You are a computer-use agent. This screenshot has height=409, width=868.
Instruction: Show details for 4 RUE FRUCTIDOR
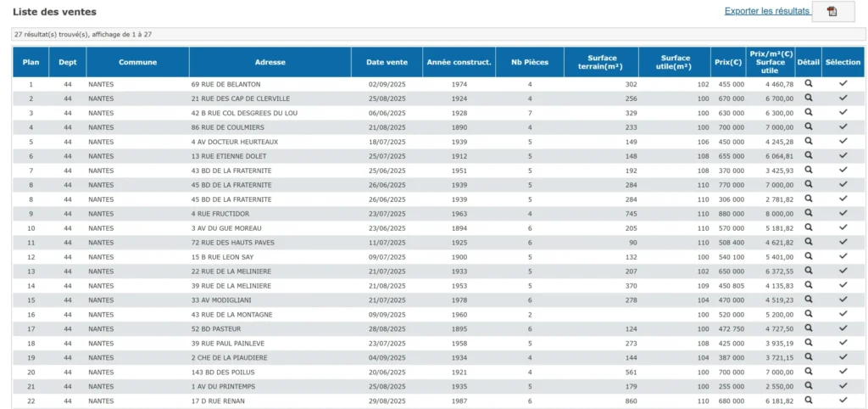809,213
